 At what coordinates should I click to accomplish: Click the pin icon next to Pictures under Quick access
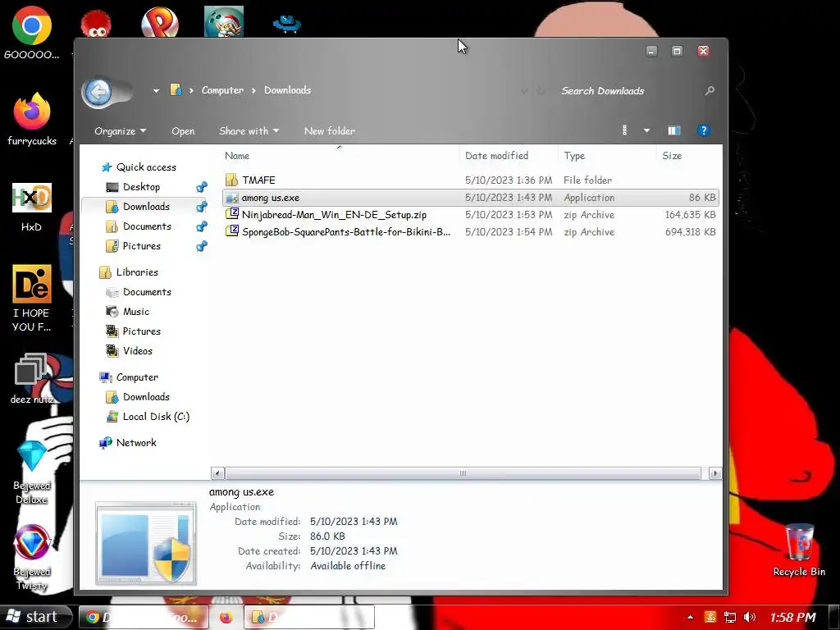(202, 246)
